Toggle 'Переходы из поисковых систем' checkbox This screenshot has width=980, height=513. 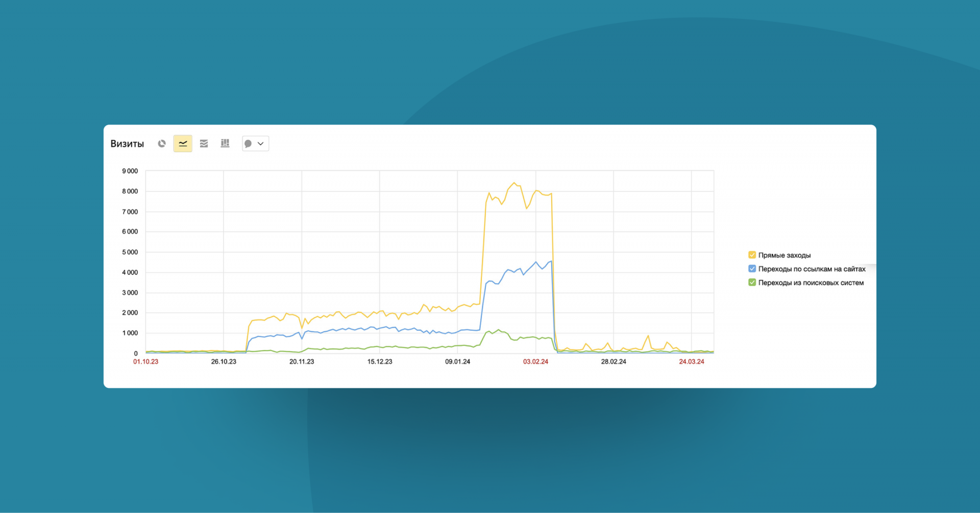[752, 282]
